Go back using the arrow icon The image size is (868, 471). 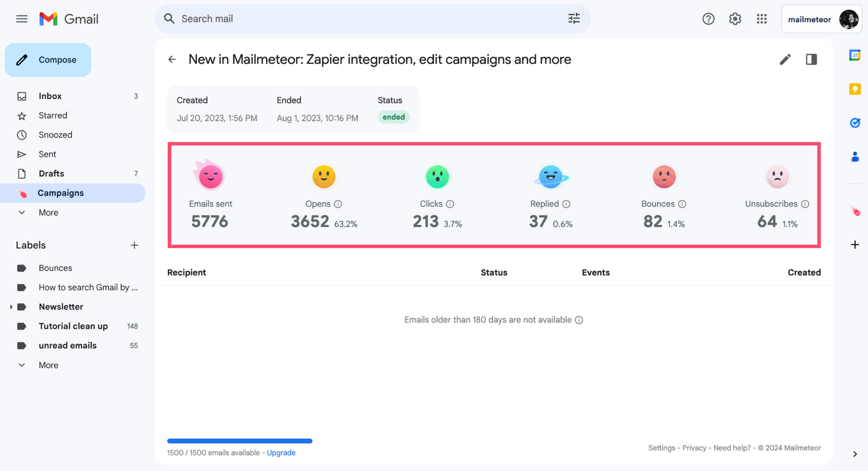point(172,59)
